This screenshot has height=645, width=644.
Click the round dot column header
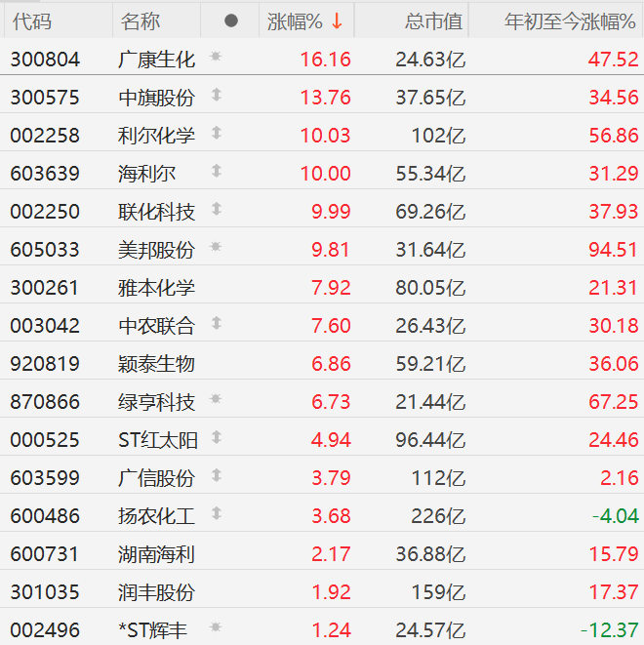pyautogui.click(x=231, y=20)
